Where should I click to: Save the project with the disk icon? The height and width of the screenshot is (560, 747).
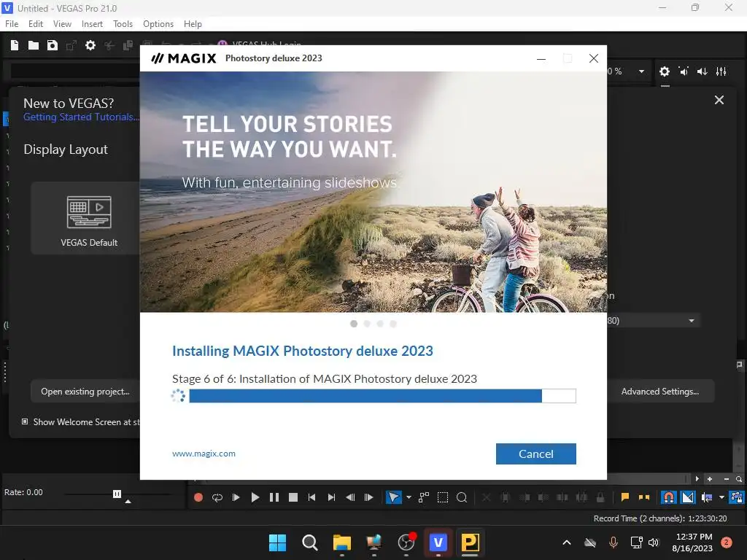click(53, 45)
